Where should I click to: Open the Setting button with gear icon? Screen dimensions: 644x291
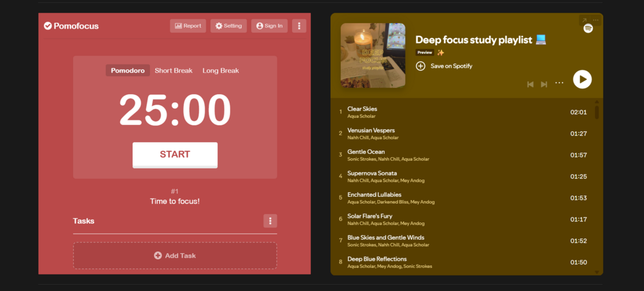(x=229, y=26)
